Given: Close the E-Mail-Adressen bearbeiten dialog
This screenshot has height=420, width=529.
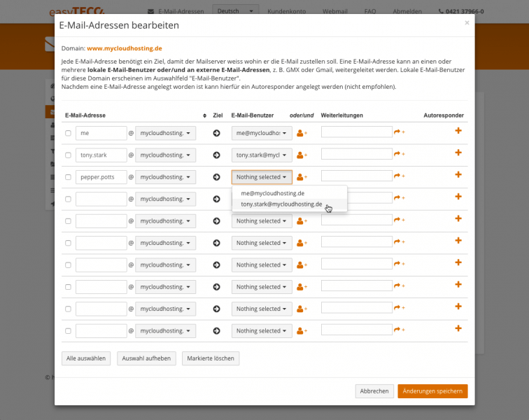Looking at the screenshot, I should (x=467, y=22).
